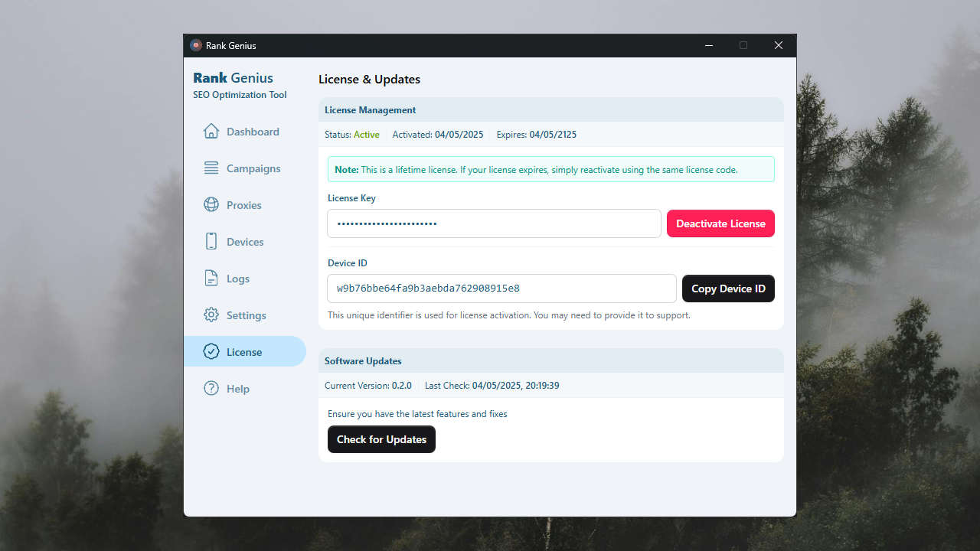980x551 pixels.
Task: Minimize the Rank Genius window
Action: pyautogui.click(x=708, y=46)
